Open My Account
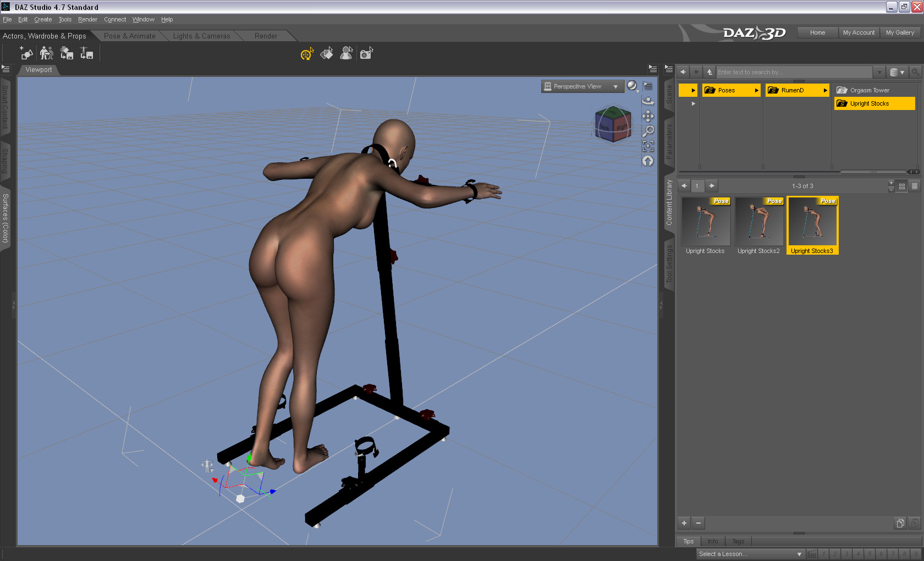Image resolution: width=924 pixels, height=561 pixels. pos(859,32)
